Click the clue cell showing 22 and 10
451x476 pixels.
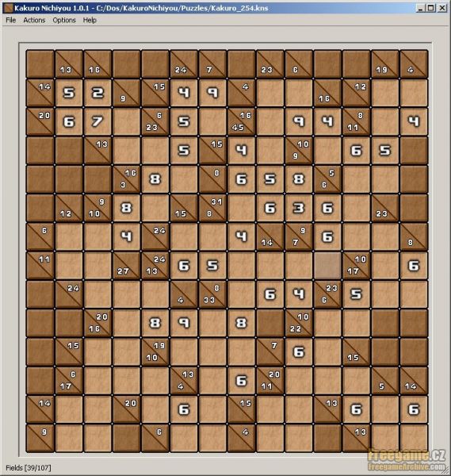point(299,324)
